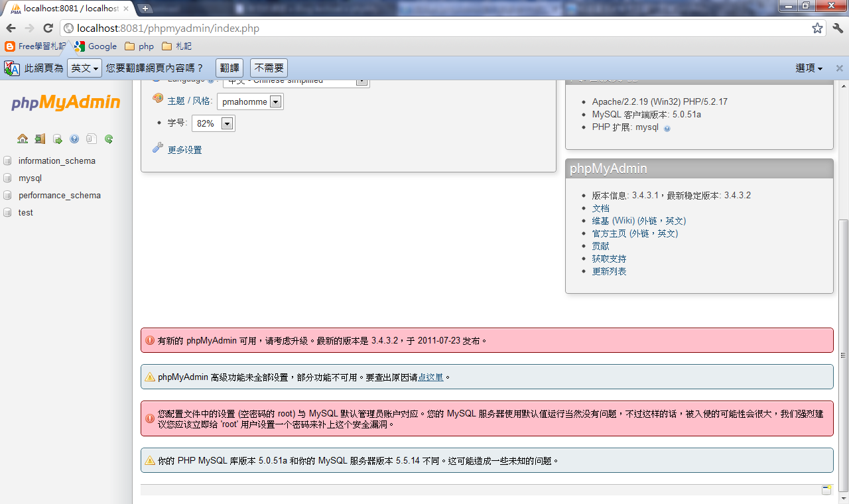Click database icon beside information_schema
Image resolution: width=849 pixels, height=504 pixels.
pyautogui.click(x=7, y=161)
